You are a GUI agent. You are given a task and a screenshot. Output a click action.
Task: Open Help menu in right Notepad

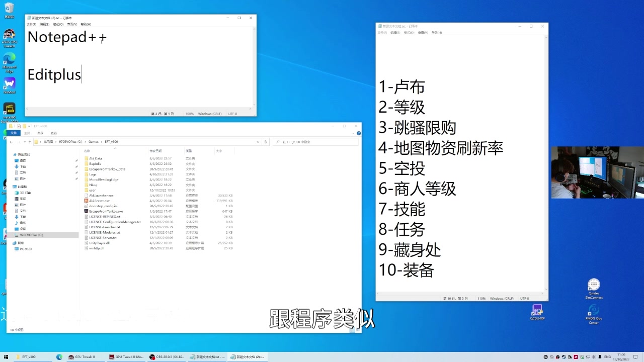(x=436, y=33)
